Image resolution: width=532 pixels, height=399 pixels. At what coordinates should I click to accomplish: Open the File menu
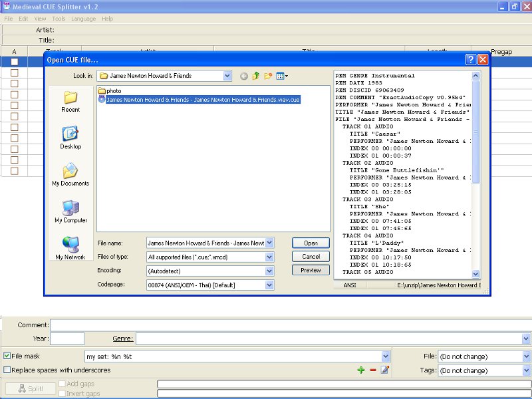coord(9,19)
